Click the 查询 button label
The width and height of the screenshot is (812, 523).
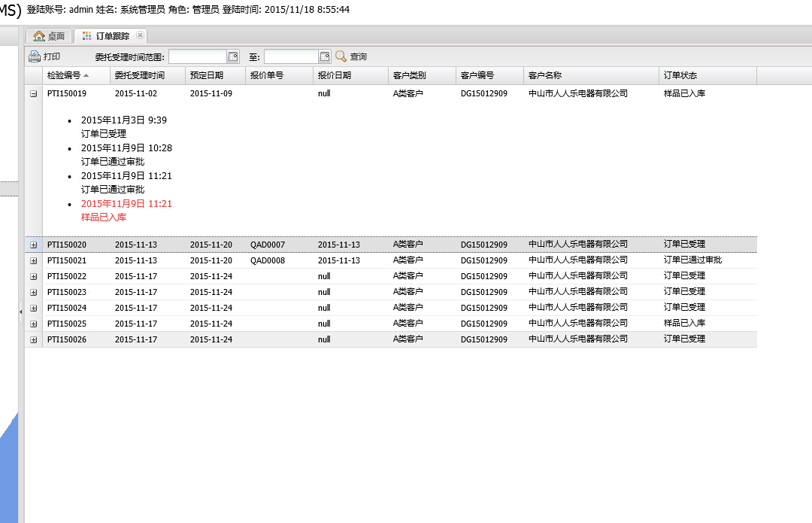point(359,56)
